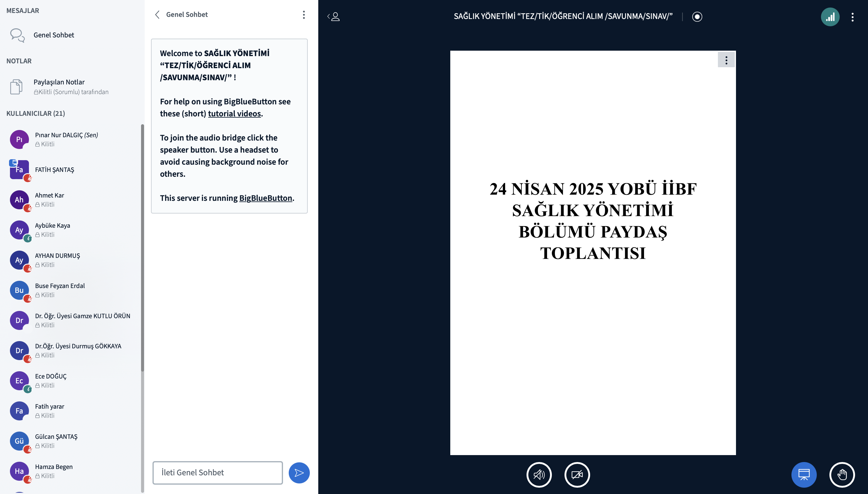This screenshot has height=494, width=868.
Task: Click Buse Feyzan Erdal's avatar
Action: (19, 290)
